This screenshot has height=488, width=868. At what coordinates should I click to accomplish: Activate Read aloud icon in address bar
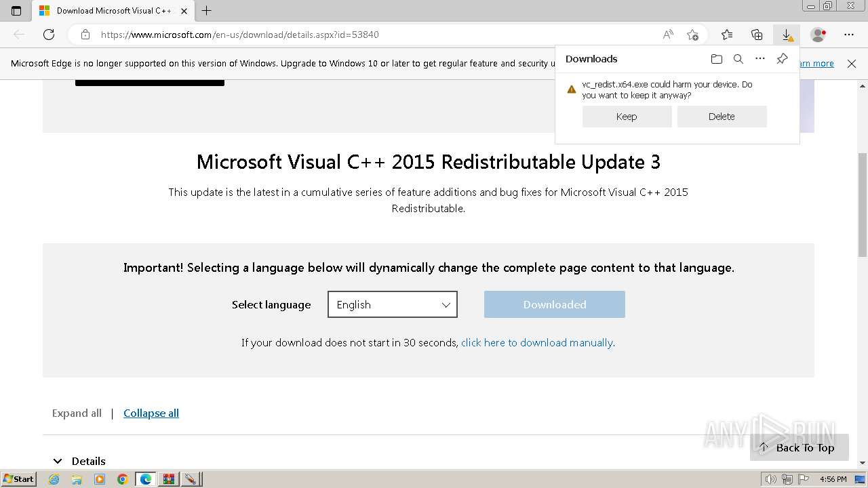[x=668, y=35]
